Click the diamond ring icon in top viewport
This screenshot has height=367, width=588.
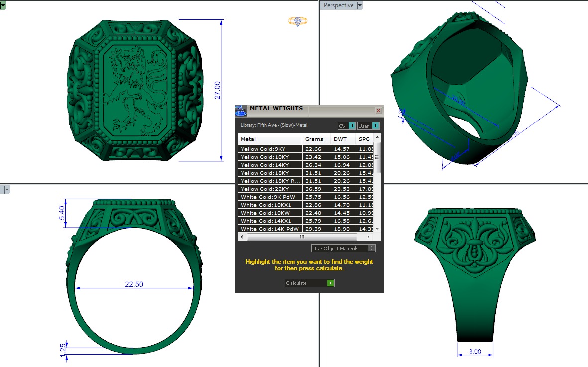(x=297, y=21)
